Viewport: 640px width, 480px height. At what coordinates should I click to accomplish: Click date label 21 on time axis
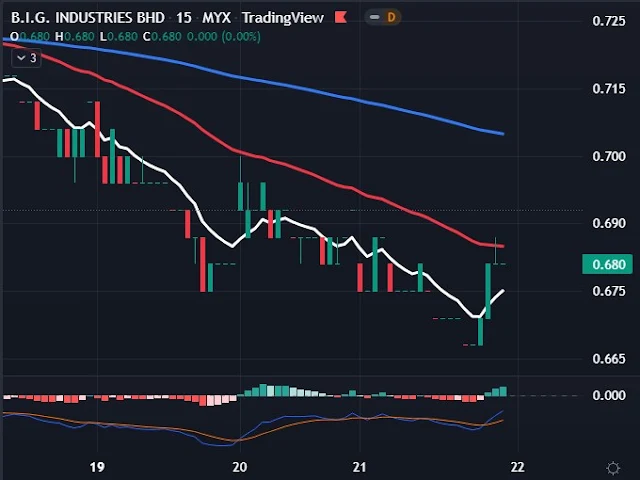(359, 467)
